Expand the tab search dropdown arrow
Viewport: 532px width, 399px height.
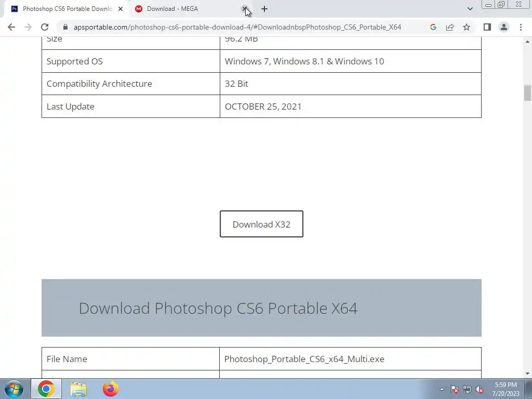click(470, 9)
